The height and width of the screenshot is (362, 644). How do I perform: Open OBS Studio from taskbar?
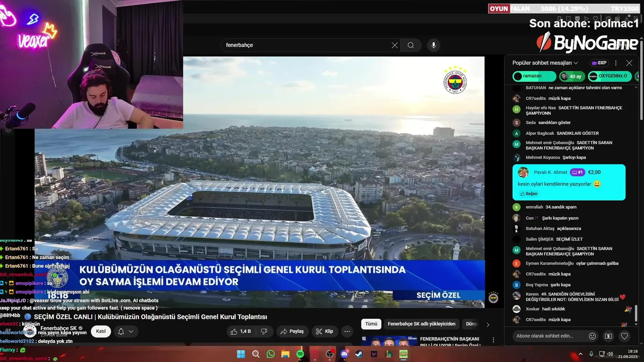pyautogui.click(x=330, y=354)
